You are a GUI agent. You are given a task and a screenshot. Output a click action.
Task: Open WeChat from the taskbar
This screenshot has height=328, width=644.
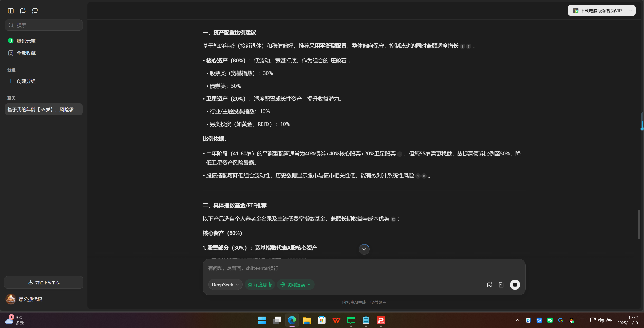pyautogui.click(x=550, y=320)
